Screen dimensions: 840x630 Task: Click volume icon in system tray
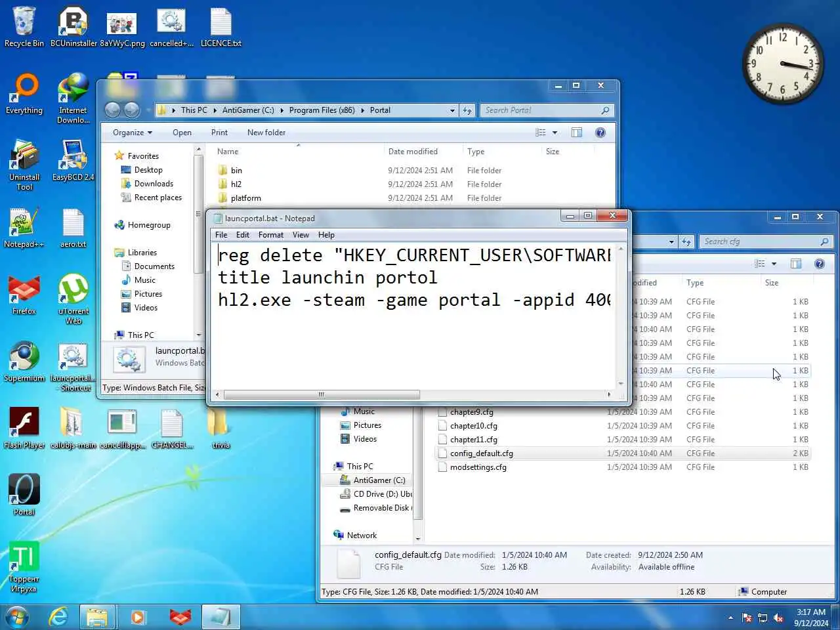coord(778,618)
